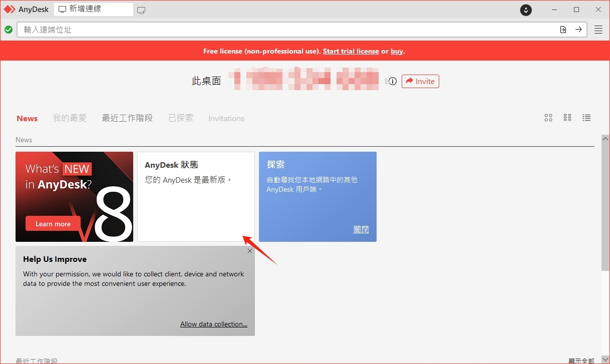Open the profile dropdown circle in title bar
This screenshot has height=364, width=610.
(x=526, y=10)
